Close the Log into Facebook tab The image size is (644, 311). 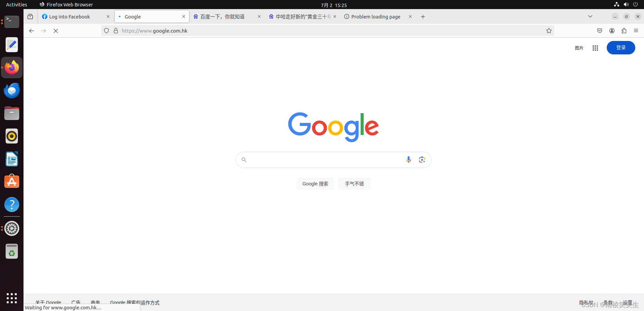(108, 16)
